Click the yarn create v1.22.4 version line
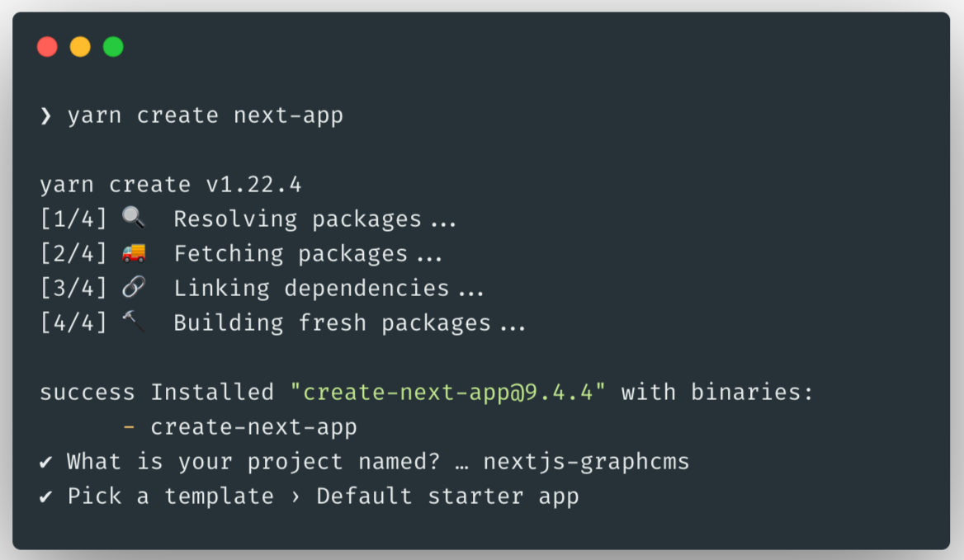964x560 pixels. pos(170,183)
